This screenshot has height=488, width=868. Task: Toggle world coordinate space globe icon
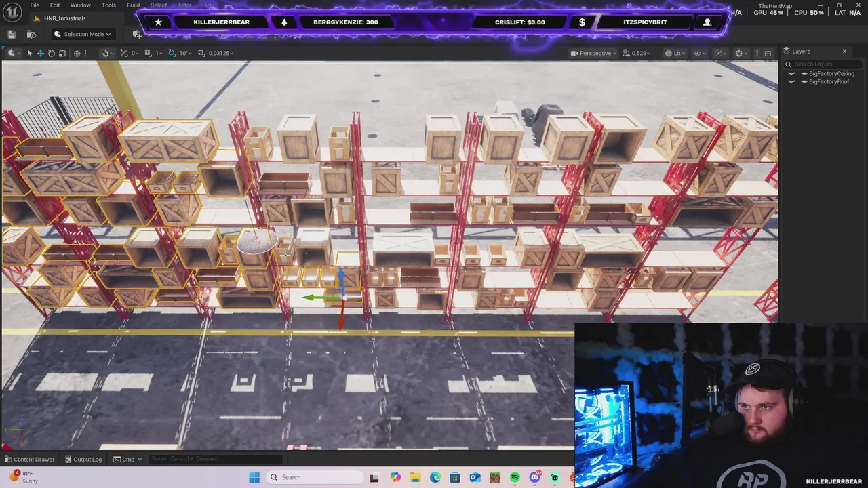tap(77, 53)
